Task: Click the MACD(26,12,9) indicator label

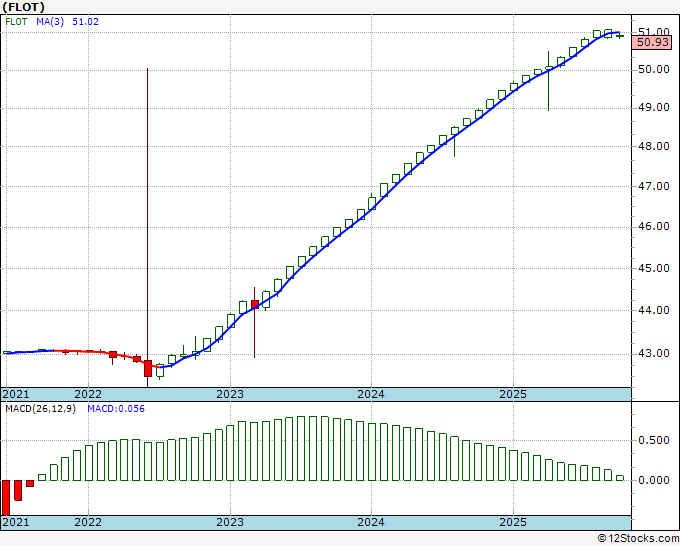Action: pos(40,409)
